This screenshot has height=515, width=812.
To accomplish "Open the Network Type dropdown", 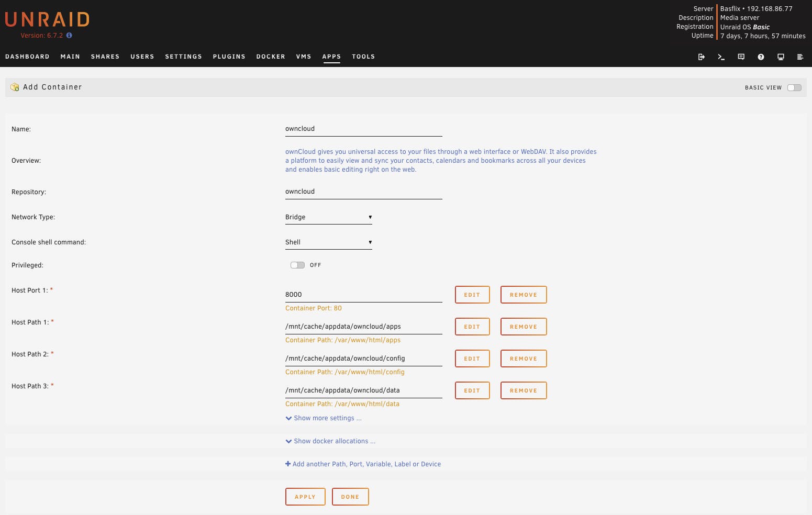I will coord(328,217).
